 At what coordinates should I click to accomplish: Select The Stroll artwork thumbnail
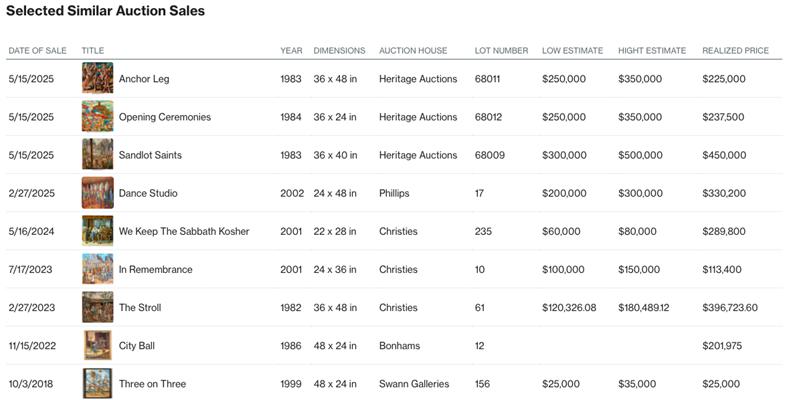(97, 307)
